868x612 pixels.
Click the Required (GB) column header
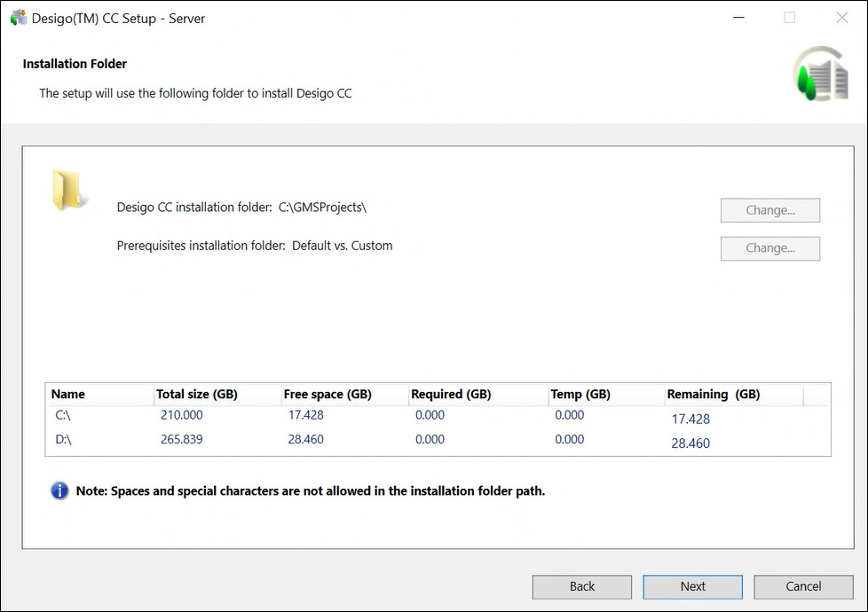[451, 394]
